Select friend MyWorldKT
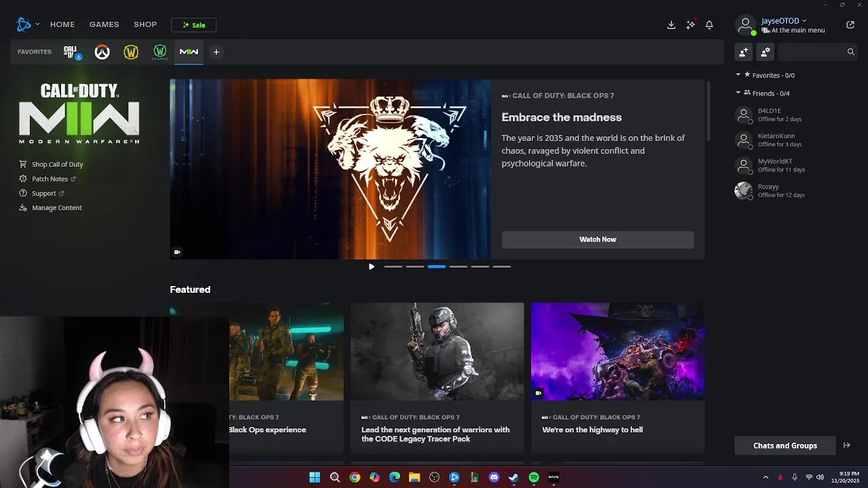Image resolution: width=868 pixels, height=488 pixels. pos(795,165)
